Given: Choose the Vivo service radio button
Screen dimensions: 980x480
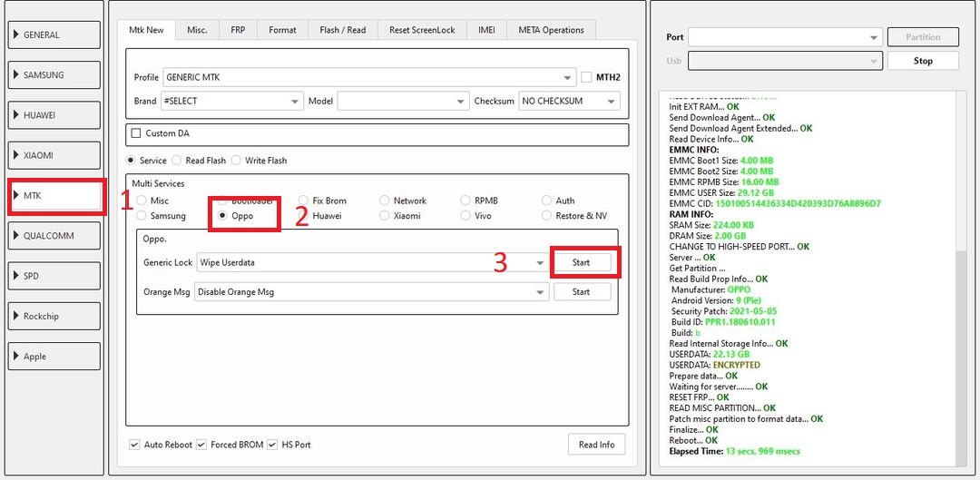Looking at the screenshot, I should pos(465,216).
